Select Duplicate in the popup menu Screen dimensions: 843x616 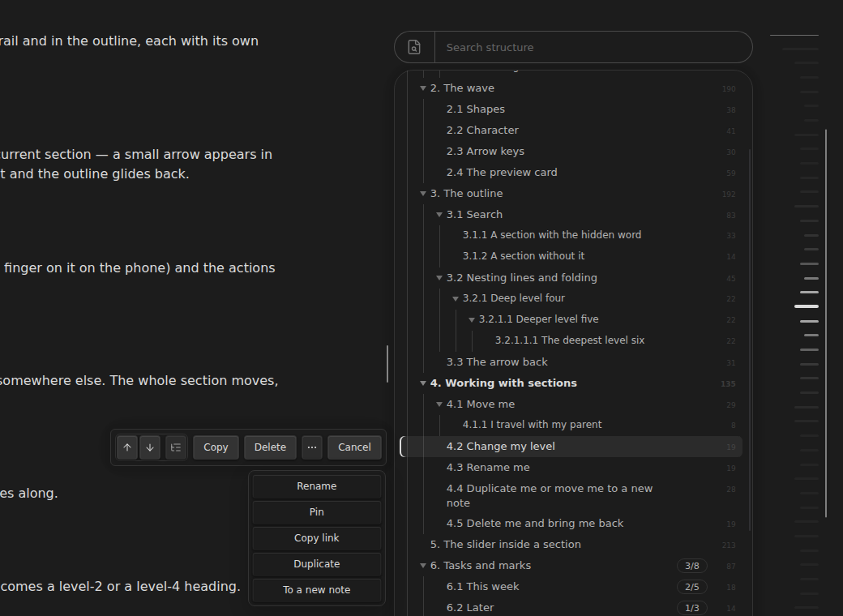(x=317, y=564)
